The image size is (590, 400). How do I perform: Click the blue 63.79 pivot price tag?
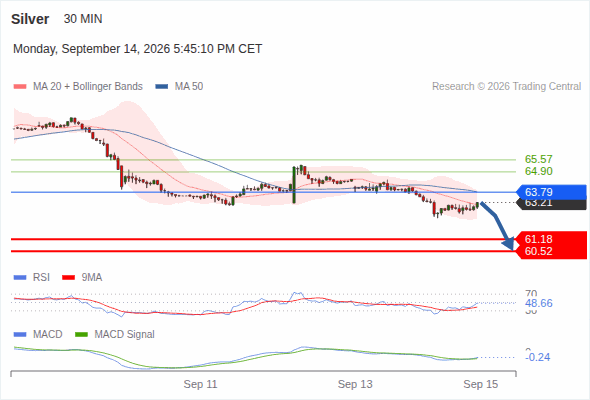coord(551,192)
